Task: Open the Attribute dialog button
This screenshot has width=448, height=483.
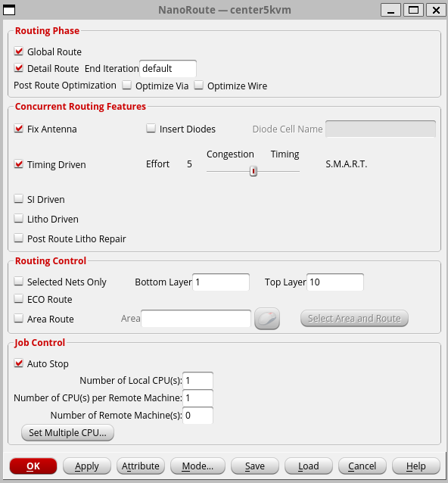Action: click(x=141, y=466)
